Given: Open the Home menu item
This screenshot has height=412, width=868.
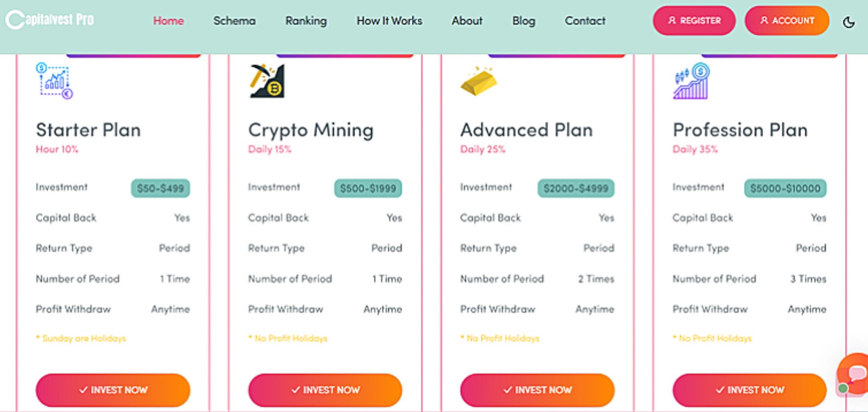Looking at the screenshot, I should click(x=168, y=21).
